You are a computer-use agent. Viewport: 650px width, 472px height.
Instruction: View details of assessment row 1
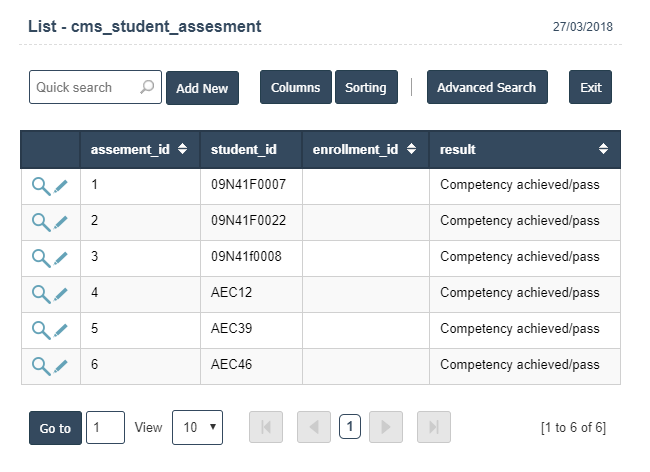tap(41, 186)
